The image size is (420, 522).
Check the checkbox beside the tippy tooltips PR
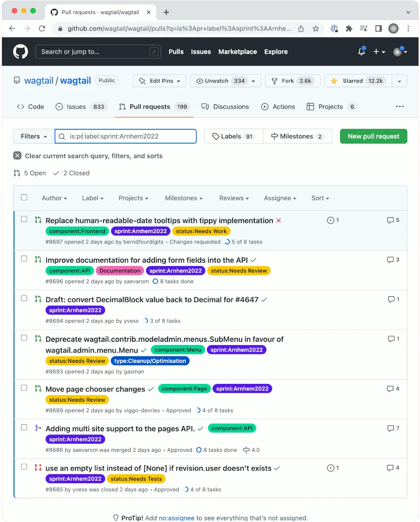coord(24,219)
